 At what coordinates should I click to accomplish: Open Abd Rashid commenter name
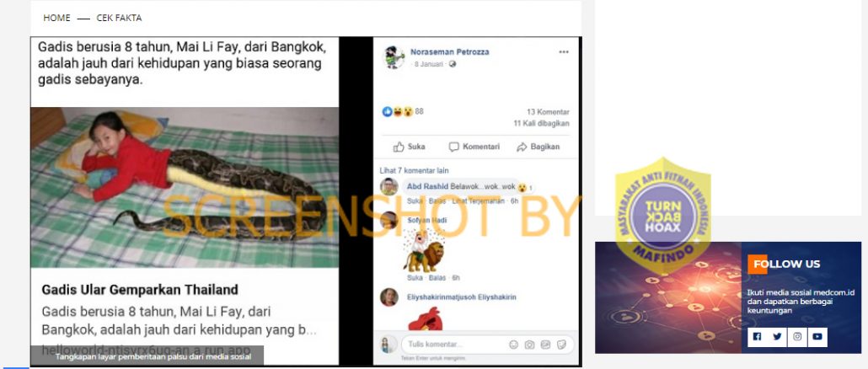(x=427, y=186)
